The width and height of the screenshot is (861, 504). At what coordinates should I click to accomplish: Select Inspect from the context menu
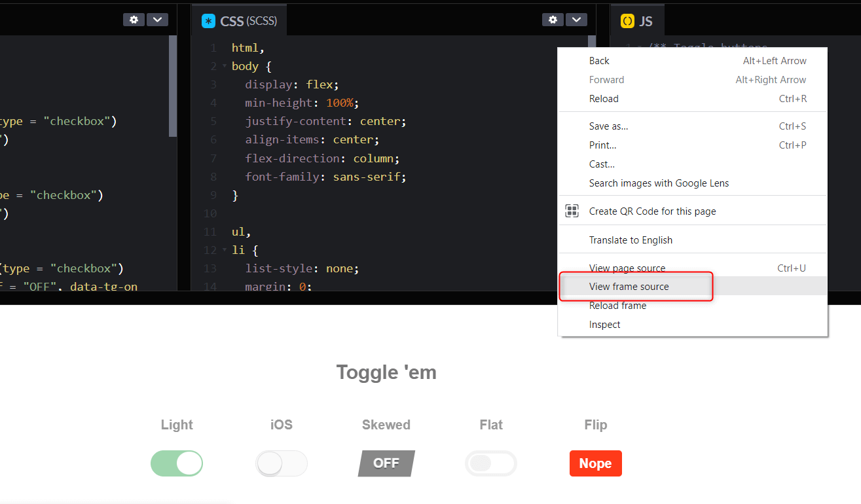693,325
